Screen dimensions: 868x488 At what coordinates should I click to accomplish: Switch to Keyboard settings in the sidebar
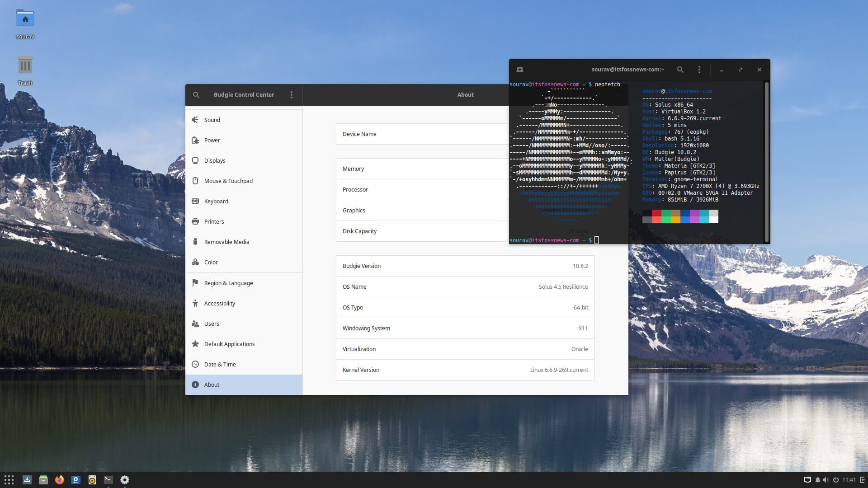[x=216, y=201]
